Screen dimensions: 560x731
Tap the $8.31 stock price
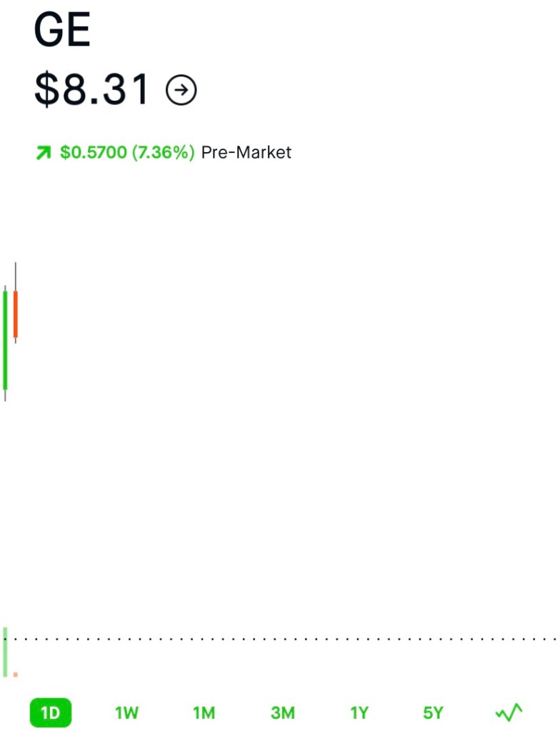click(x=92, y=90)
